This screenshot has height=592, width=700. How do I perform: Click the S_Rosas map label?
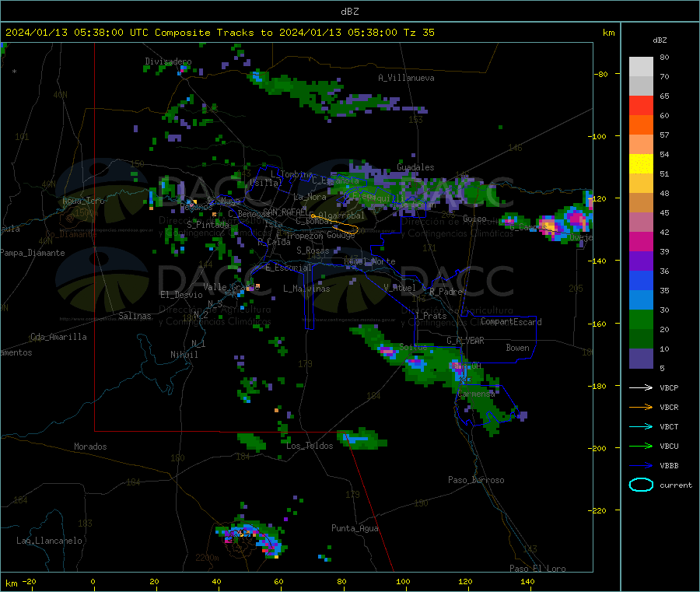point(313,250)
